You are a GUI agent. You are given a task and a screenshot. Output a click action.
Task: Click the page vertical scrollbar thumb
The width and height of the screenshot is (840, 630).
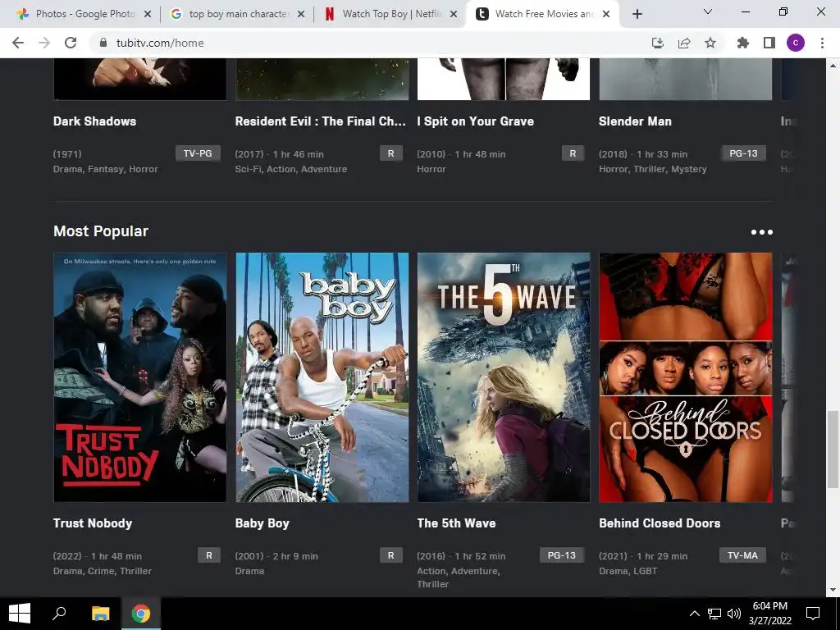click(x=833, y=449)
